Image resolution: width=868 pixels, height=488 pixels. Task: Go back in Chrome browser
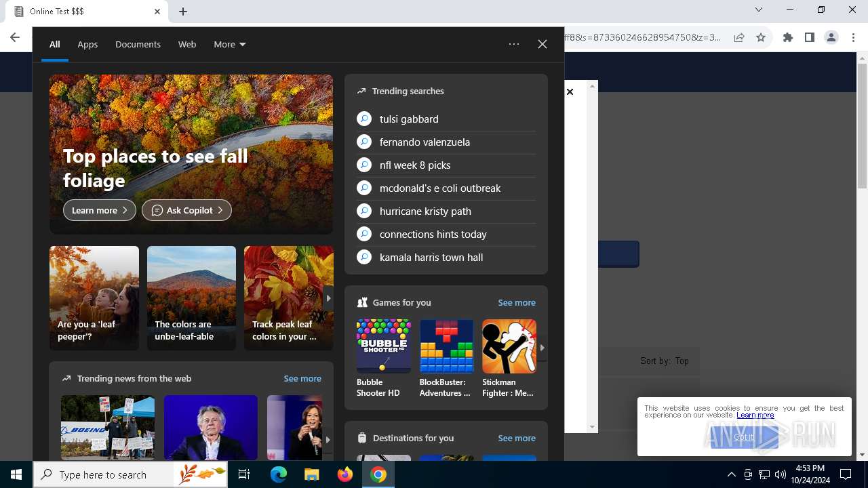(x=15, y=37)
